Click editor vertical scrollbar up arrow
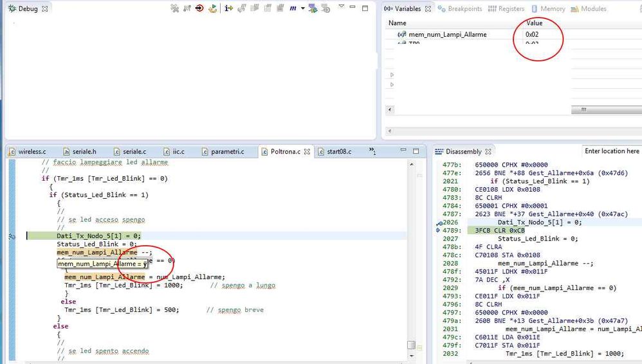 click(412, 164)
